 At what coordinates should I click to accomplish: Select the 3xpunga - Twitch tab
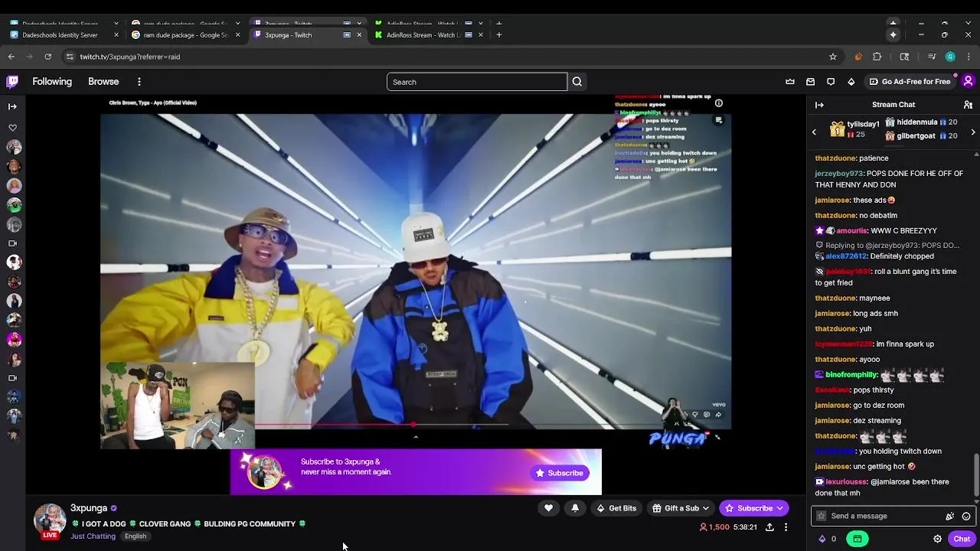(307, 34)
